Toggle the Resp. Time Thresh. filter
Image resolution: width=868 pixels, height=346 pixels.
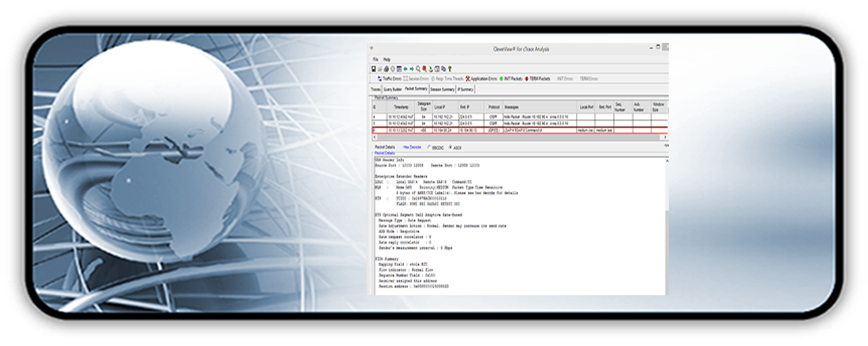tap(447, 79)
